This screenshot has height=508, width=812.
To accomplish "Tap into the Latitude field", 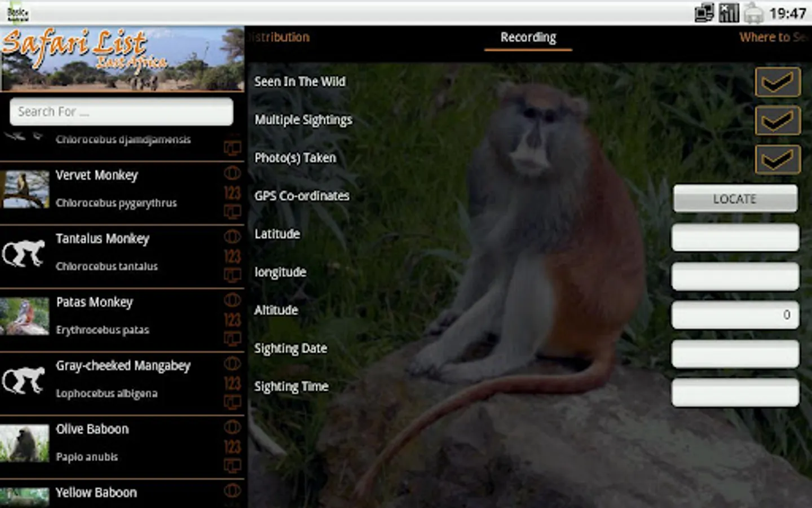I will 735,238.
